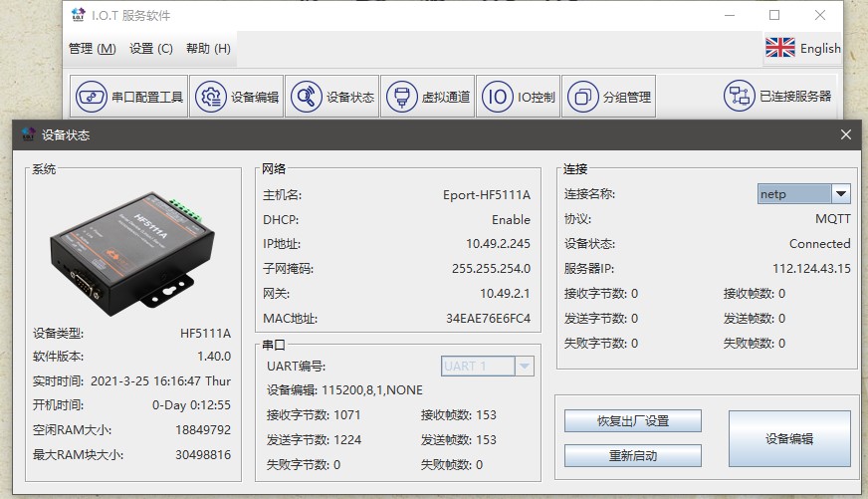
Task: Click the 恢复出厂设置 factory reset button
Action: point(632,421)
